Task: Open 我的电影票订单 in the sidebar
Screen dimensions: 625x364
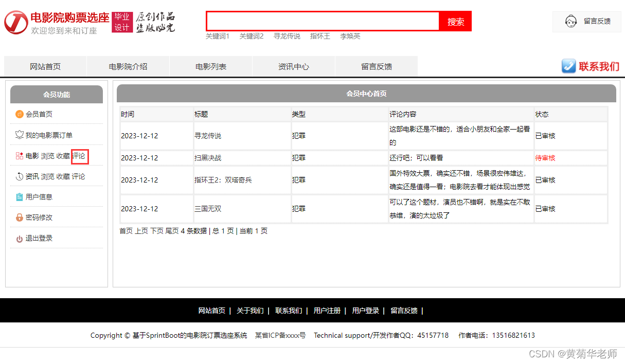Action: (x=49, y=135)
